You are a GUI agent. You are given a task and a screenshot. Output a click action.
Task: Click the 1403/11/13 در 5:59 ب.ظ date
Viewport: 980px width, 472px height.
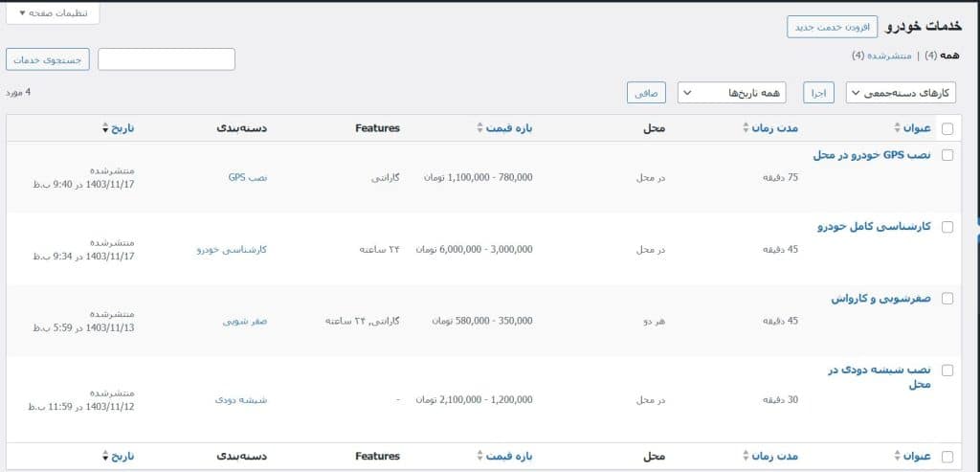click(x=84, y=327)
